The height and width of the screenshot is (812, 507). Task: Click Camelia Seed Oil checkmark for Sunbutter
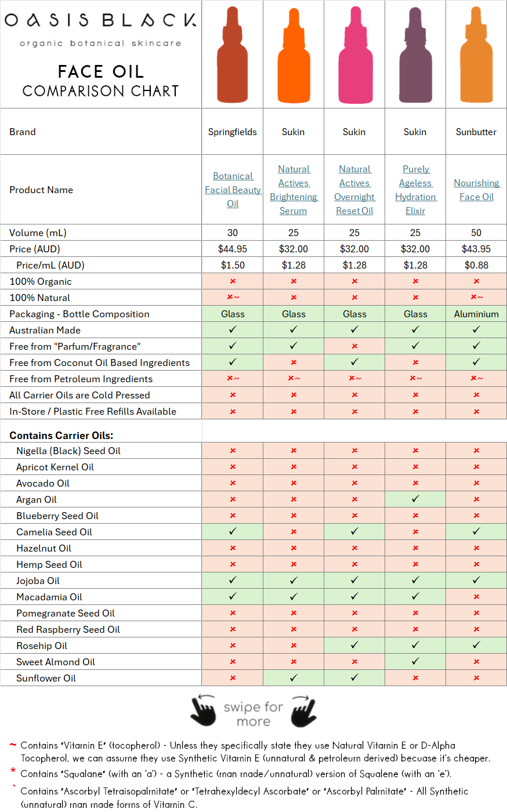tap(476, 531)
